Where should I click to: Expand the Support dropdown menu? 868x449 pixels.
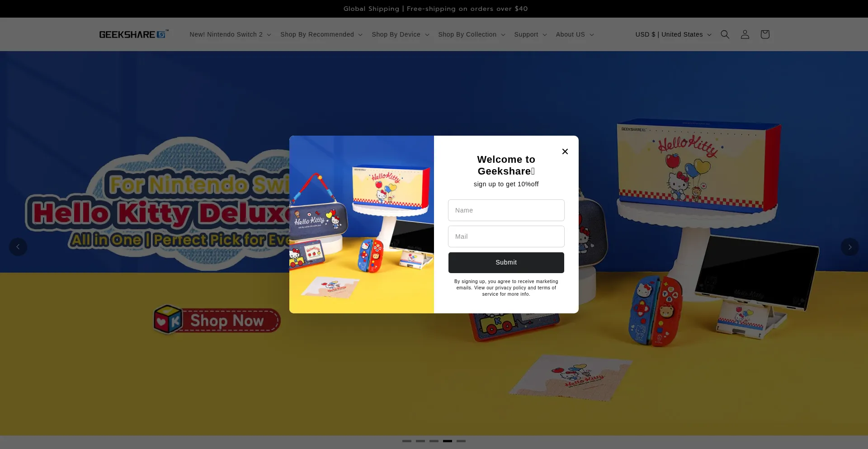point(530,34)
